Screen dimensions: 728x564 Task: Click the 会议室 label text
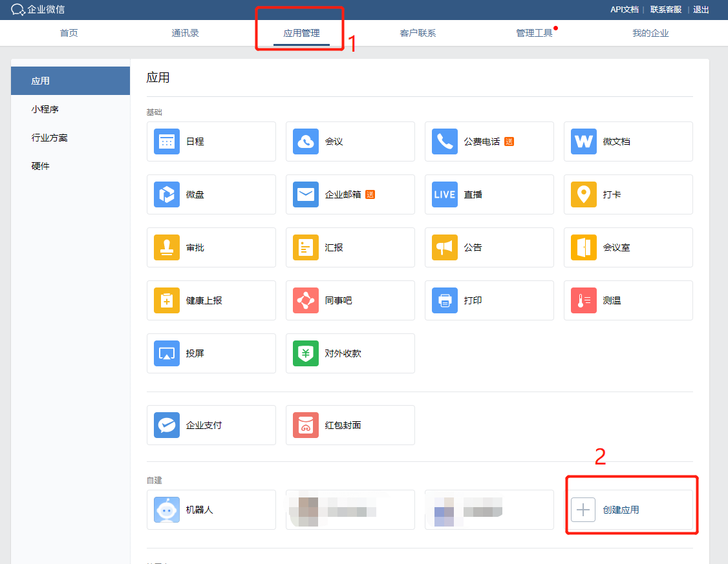pyautogui.click(x=617, y=247)
